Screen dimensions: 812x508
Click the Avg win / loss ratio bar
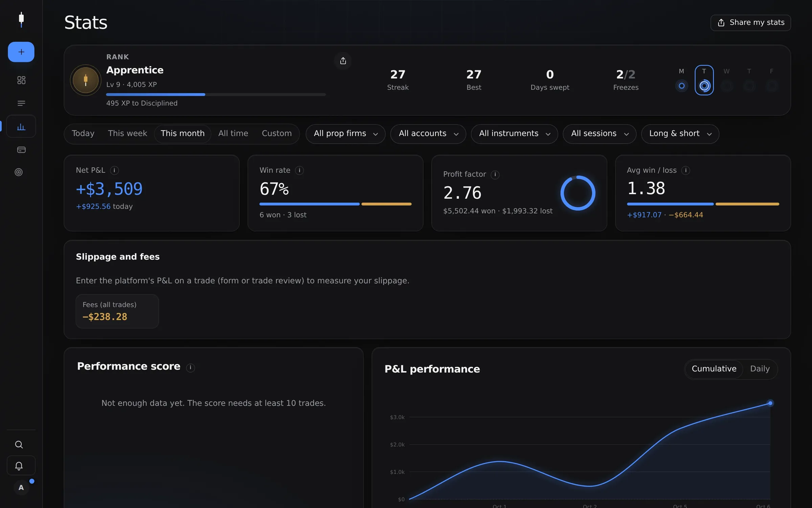pyautogui.click(x=703, y=204)
